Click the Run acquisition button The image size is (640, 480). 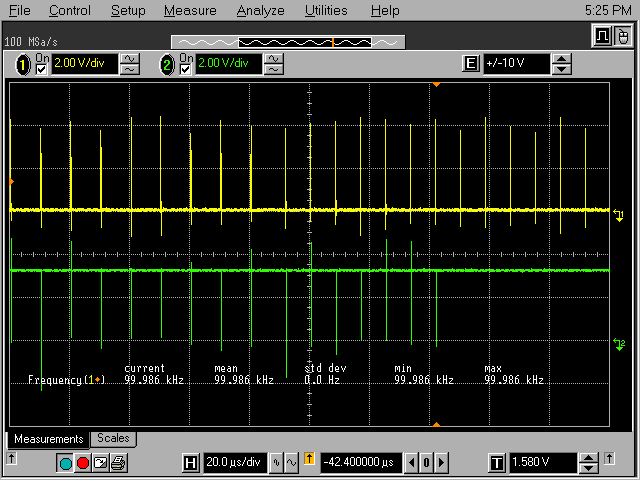click(x=65, y=463)
